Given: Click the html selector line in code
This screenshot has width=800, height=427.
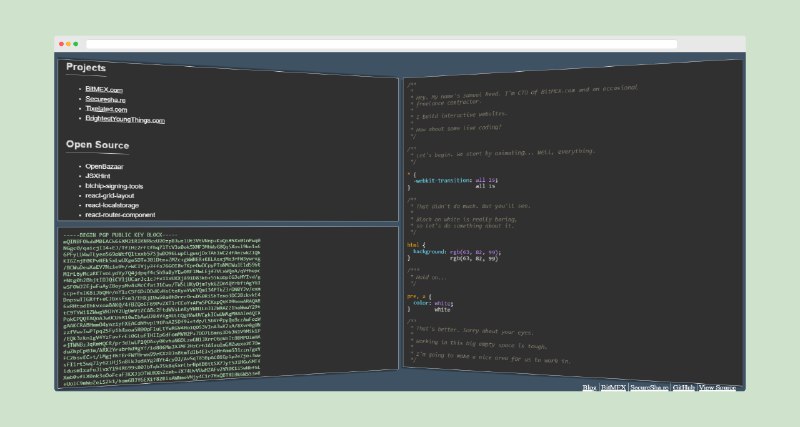Looking at the screenshot, I should (x=416, y=245).
